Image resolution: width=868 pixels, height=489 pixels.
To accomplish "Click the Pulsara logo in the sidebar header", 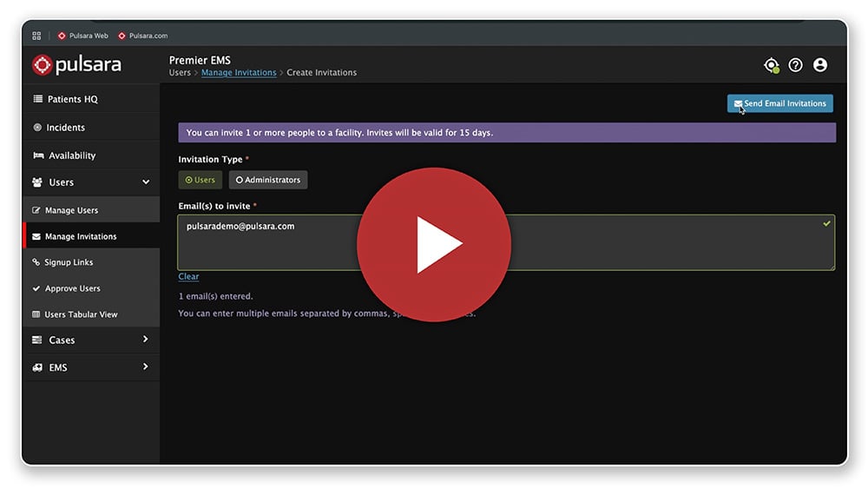I will [76, 65].
